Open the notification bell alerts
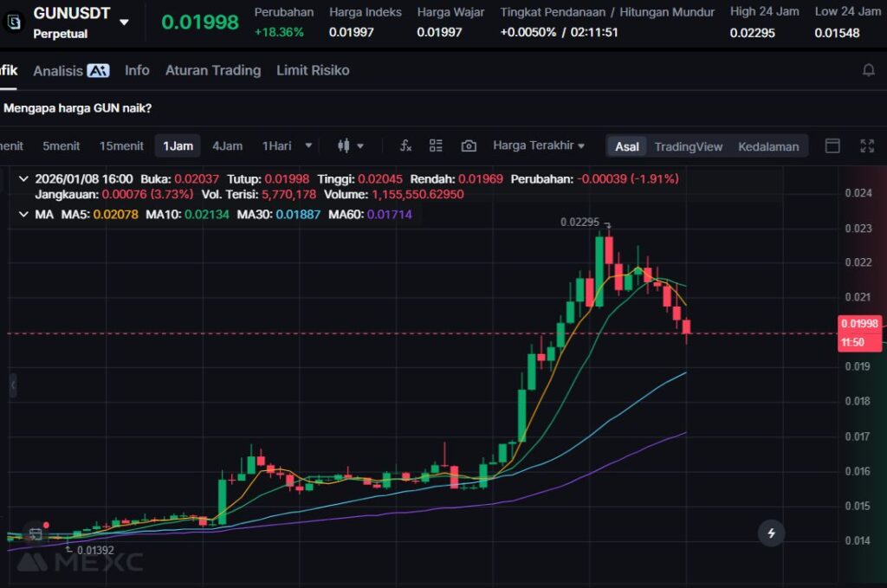Image resolution: width=887 pixels, height=588 pixels. coord(868,70)
